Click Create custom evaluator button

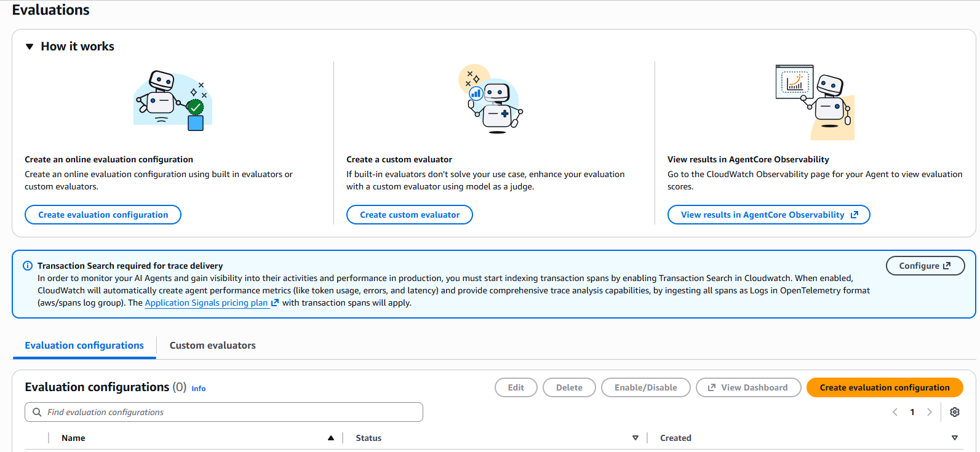click(409, 215)
